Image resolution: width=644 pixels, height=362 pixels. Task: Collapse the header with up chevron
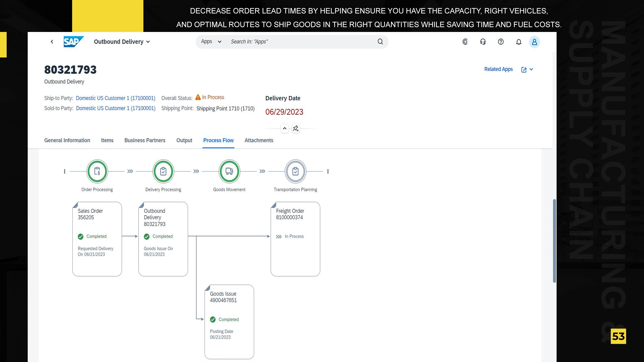[x=284, y=128]
